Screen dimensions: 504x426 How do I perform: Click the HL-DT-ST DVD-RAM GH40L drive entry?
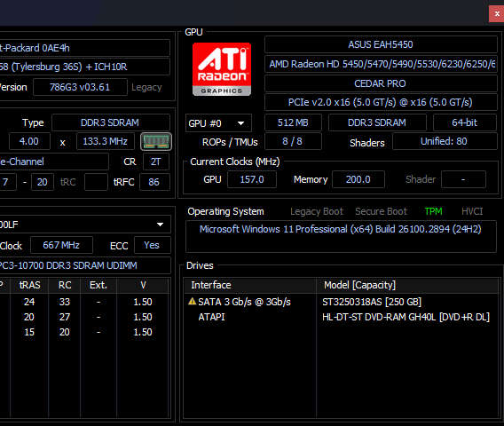pos(406,317)
